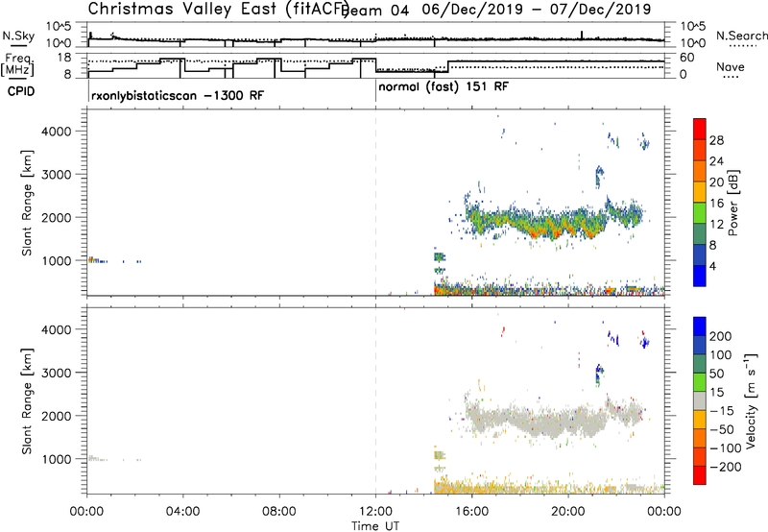Click the 'Velocity [m s-1]' colorbar label

[750, 401]
